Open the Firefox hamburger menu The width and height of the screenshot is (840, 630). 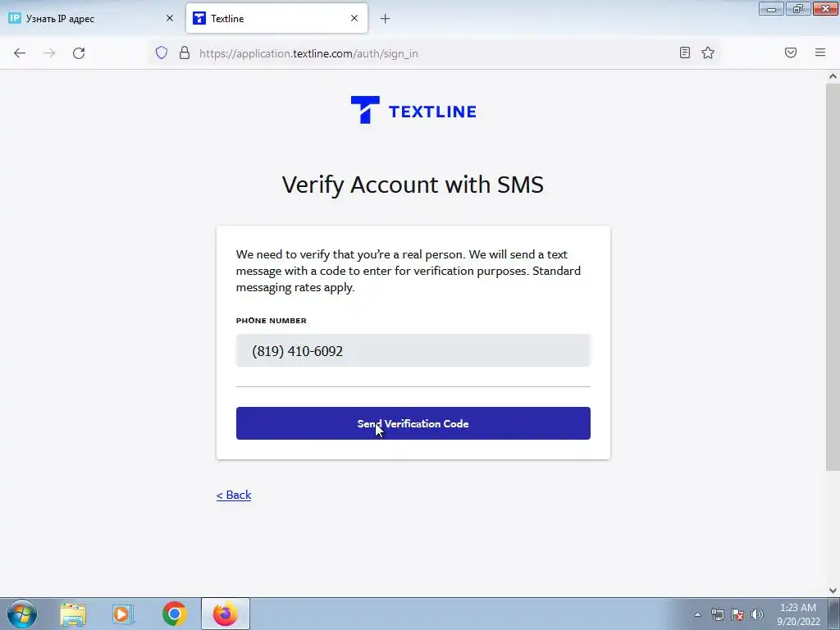pyautogui.click(x=820, y=52)
